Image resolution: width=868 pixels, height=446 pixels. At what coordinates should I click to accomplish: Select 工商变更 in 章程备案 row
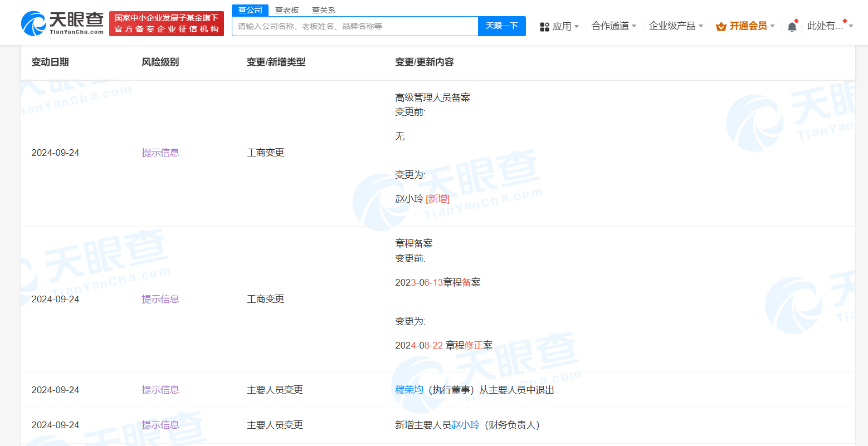pos(266,299)
